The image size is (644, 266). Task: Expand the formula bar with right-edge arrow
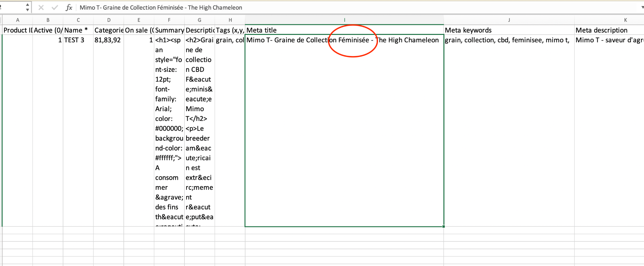click(642, 7)
